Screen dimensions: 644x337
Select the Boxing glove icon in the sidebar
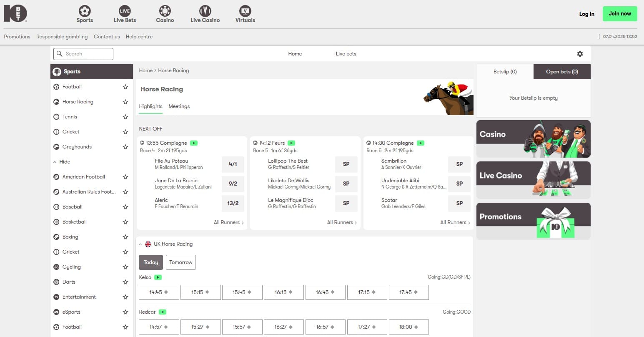pos(56,237)
